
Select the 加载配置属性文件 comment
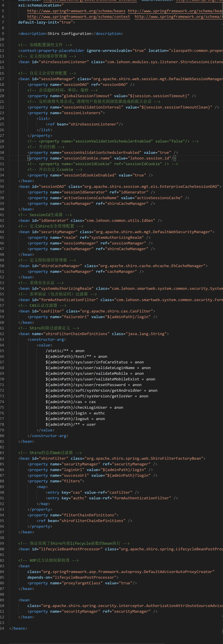(45, 45)
